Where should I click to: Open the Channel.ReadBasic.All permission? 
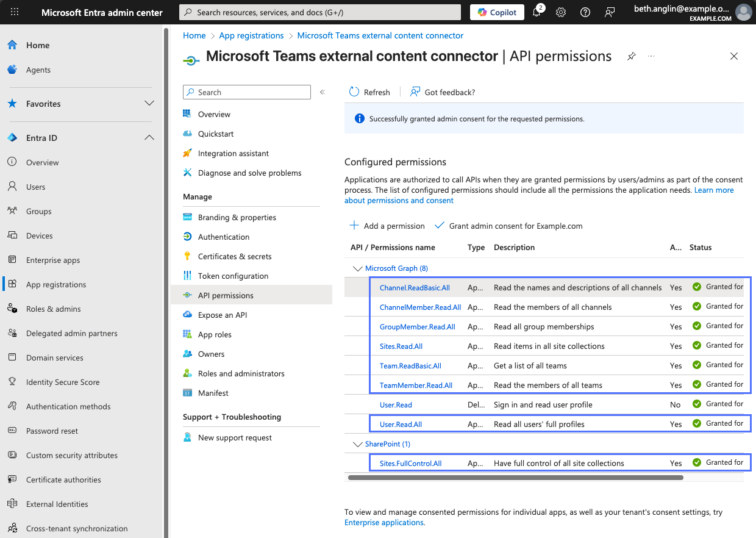[415, 288]
